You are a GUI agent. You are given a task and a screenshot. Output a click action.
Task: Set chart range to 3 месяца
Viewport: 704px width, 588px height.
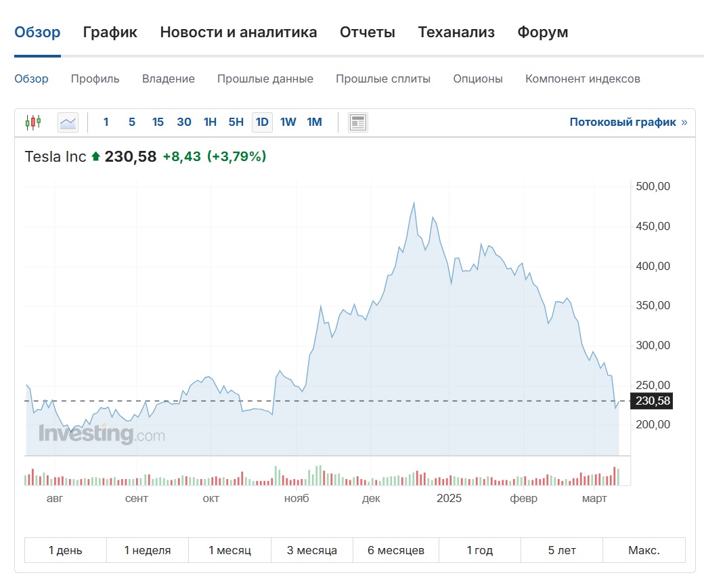click(312, 550)
